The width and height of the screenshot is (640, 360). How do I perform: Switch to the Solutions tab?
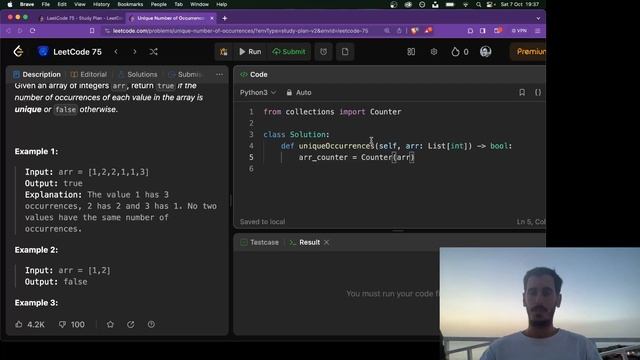(x=138, y=74)
